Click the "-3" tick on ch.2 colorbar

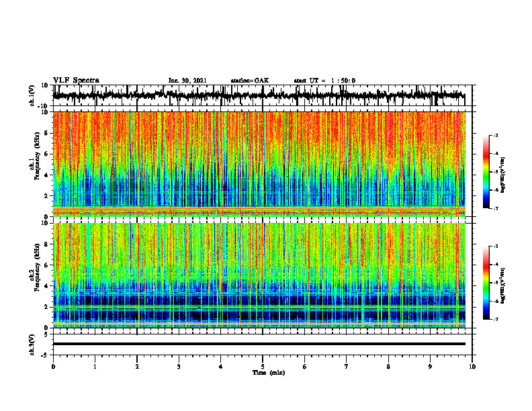tap(496, 246)
